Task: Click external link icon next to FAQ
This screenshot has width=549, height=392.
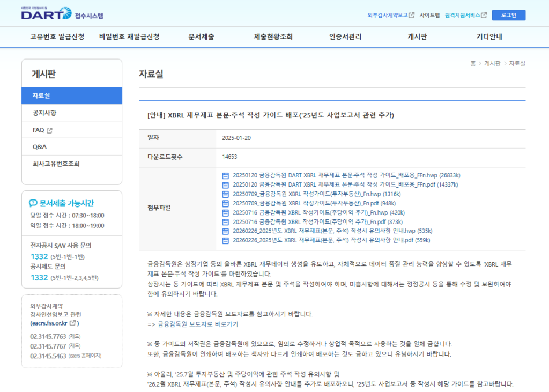Action: pyautogui.click(x=50, y=130)
